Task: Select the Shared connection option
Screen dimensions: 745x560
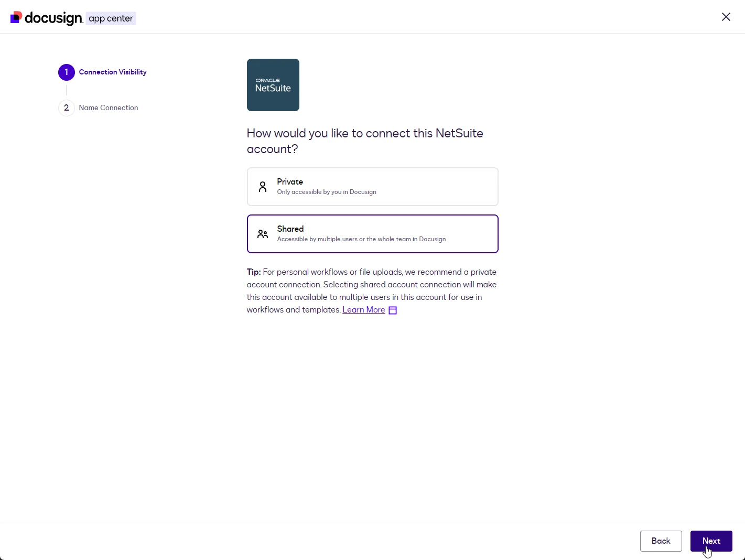Action: coord(373,234)
